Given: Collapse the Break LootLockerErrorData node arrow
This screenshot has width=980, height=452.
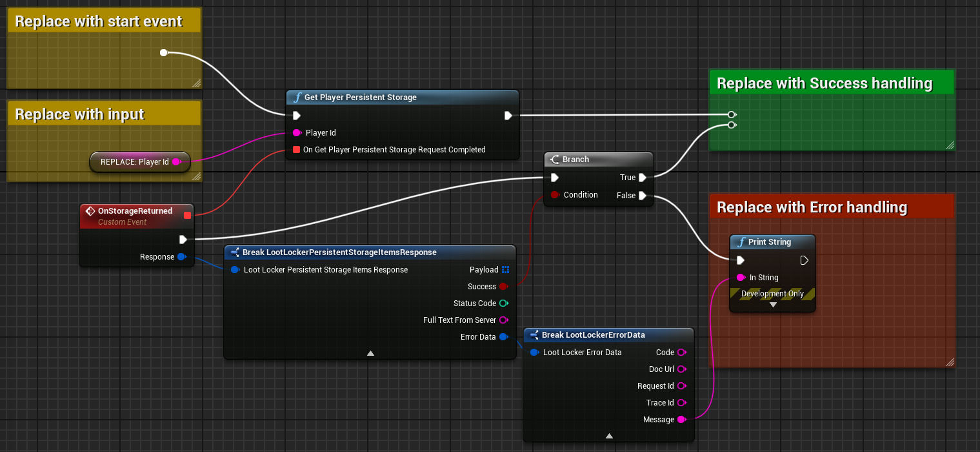Looking at the screenshot, I should 608,436.
